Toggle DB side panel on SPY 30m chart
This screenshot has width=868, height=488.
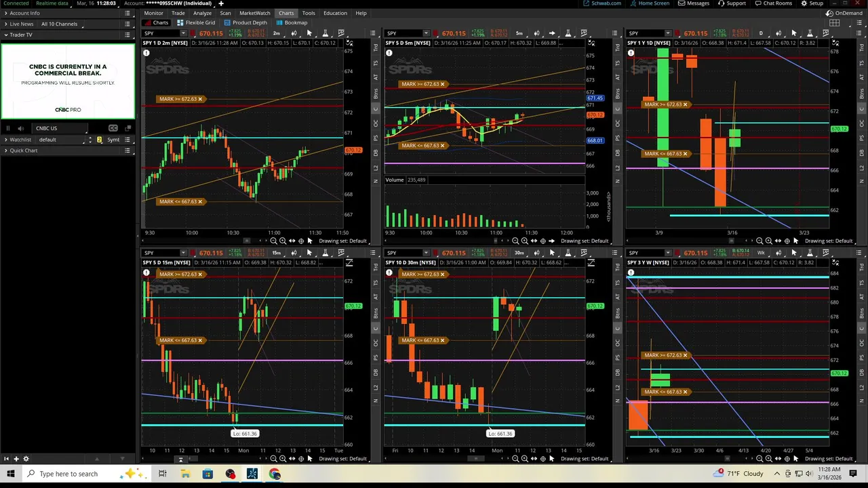click(618, 373)
